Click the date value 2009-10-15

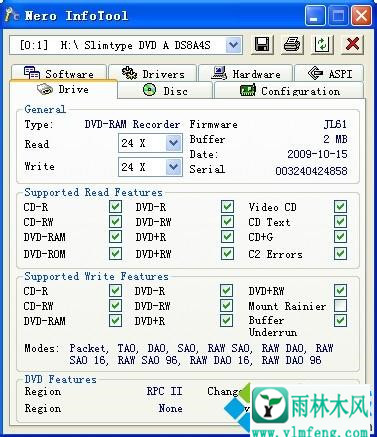pos(317,154)
